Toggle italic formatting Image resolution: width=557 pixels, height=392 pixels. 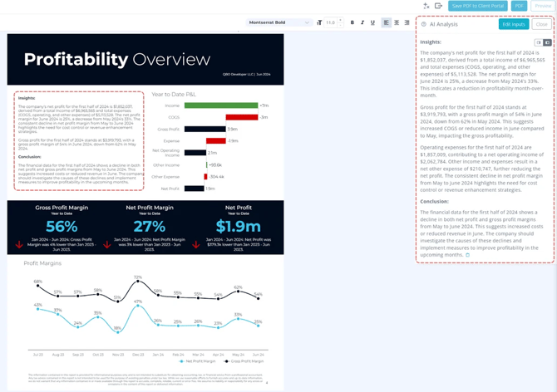pos(362,23)
